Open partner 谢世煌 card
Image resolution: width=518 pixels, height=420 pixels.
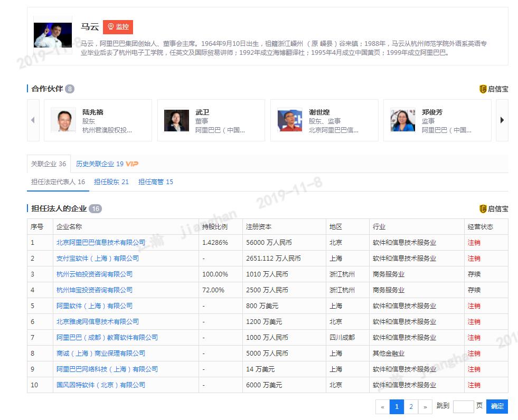tap(324, 120)
